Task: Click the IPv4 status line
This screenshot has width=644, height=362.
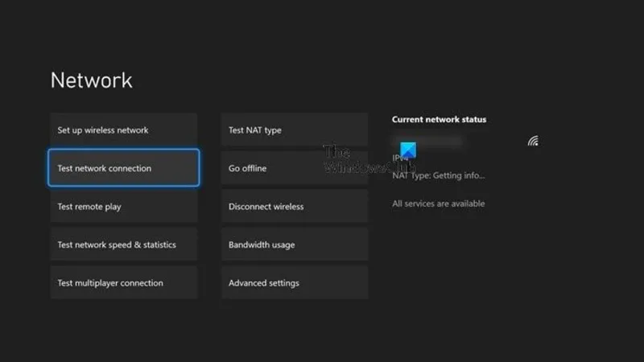Action: click(x=400, y=158)
